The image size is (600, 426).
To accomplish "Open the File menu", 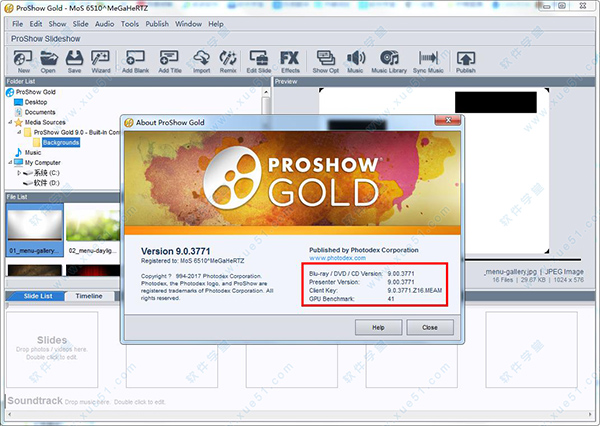I will 18,24.
